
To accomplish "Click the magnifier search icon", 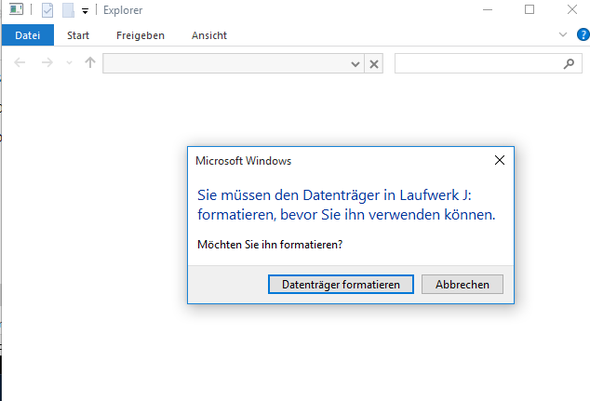I will [x=569, y=64].
